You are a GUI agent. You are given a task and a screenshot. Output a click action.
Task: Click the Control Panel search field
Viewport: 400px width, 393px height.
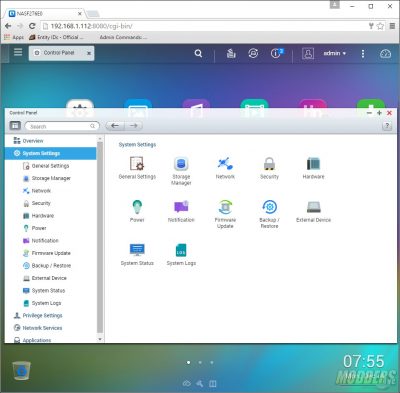[62, 126]
